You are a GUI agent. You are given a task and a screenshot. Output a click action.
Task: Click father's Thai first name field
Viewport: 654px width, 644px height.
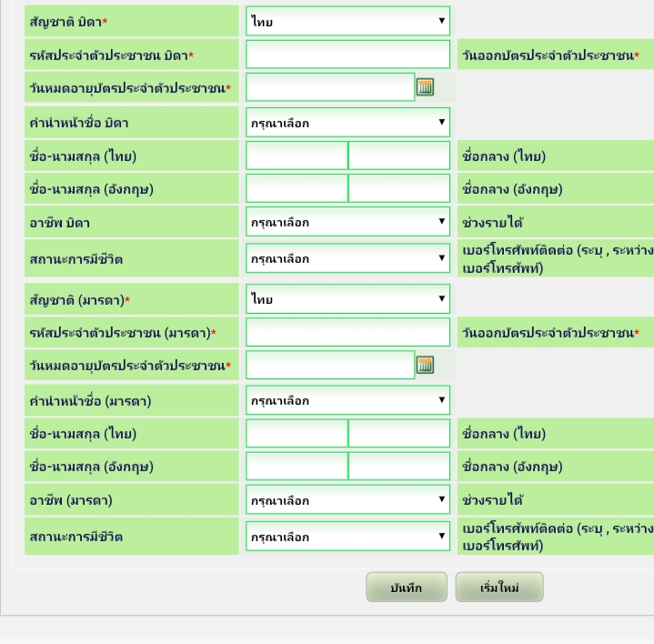(x=297, y=156)
